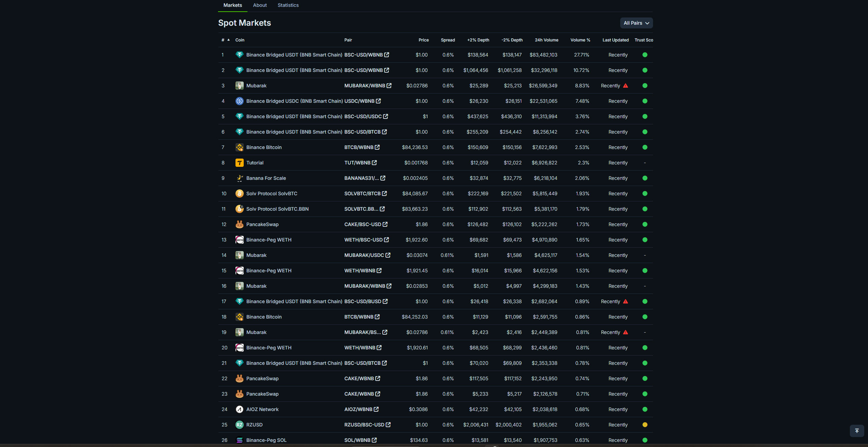Switch to the About tab
868x447 pixels.
click(x=260, y=5)
